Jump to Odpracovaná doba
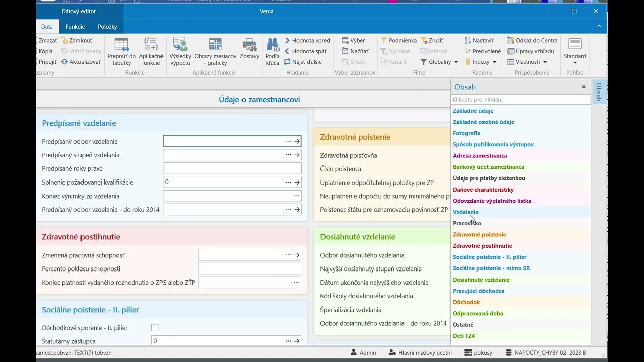Viewport: 644px width, 362px height. point(477,314)
